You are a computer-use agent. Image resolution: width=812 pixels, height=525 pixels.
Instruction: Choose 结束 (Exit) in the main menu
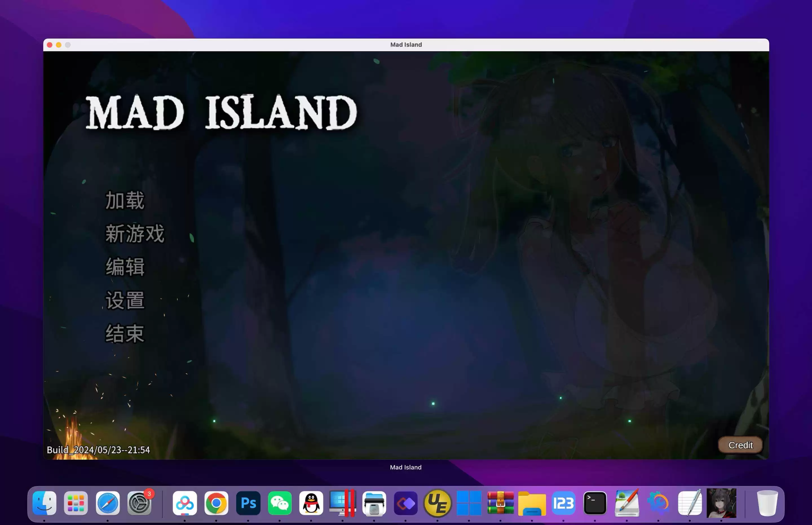[125, 333]
